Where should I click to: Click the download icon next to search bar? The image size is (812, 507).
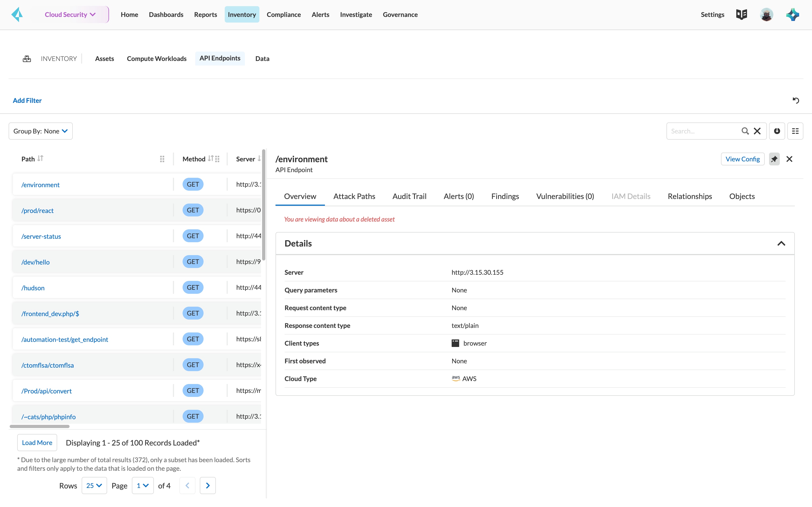point(777,131)
